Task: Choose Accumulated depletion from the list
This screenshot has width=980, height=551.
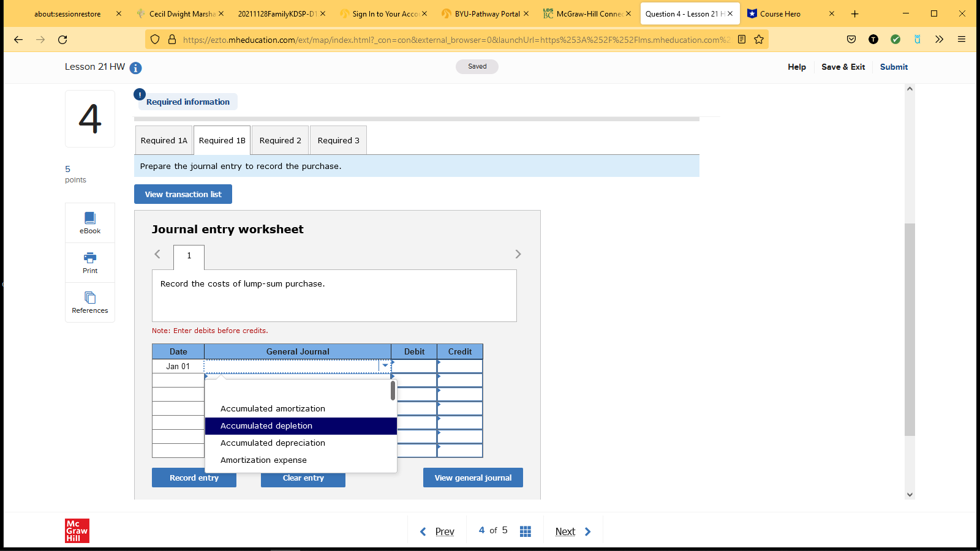Action: [301, 426]
